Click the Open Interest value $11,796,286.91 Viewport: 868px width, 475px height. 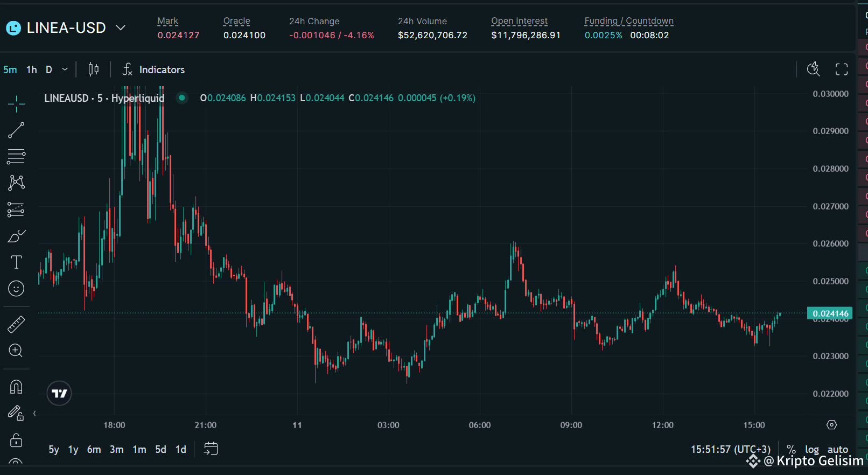click(x=526, y=35)
